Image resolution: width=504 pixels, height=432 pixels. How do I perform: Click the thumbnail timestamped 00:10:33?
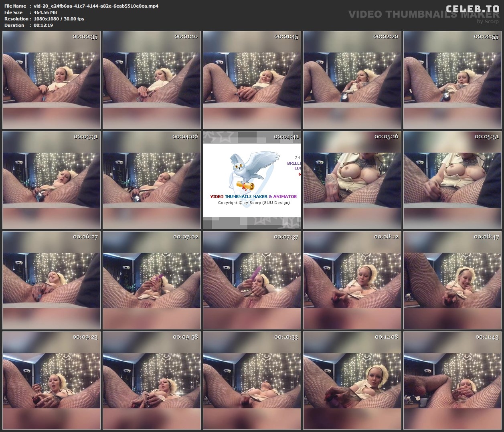point(252,381)
